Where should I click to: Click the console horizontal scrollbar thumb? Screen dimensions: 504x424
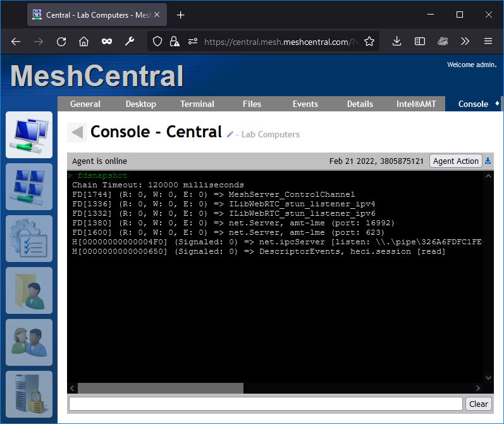(x=161, y=388)
